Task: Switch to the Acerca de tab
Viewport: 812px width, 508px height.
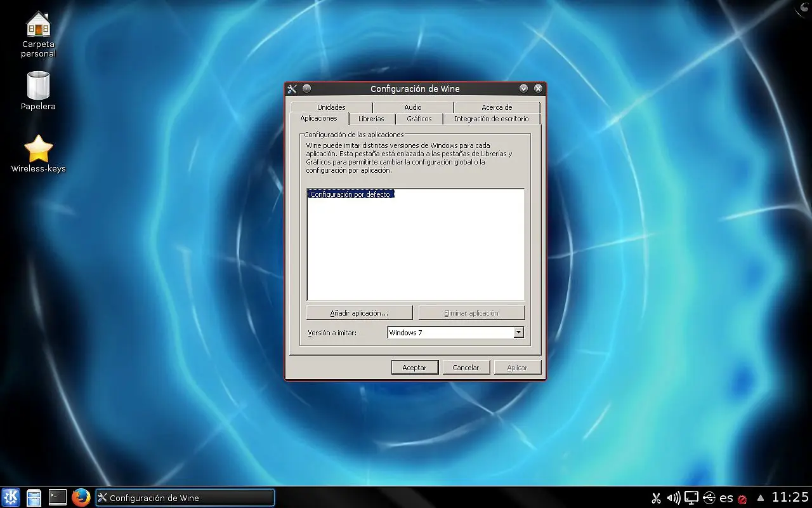Action: coord(497,107)
